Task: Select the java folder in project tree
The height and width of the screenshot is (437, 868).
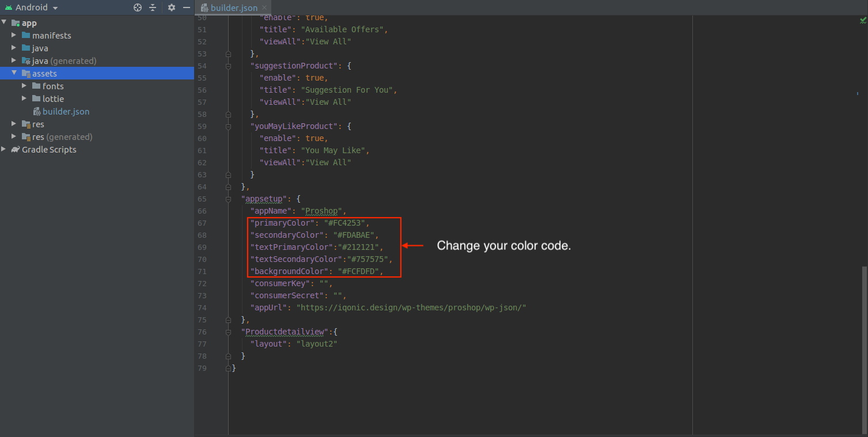Action: click(40, 48)
